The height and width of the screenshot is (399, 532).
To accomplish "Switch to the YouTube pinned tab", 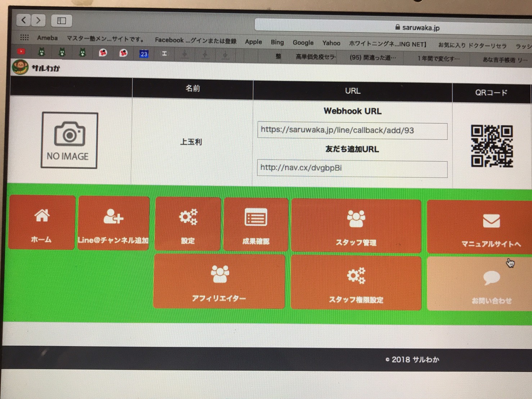I will pos(21,52).
